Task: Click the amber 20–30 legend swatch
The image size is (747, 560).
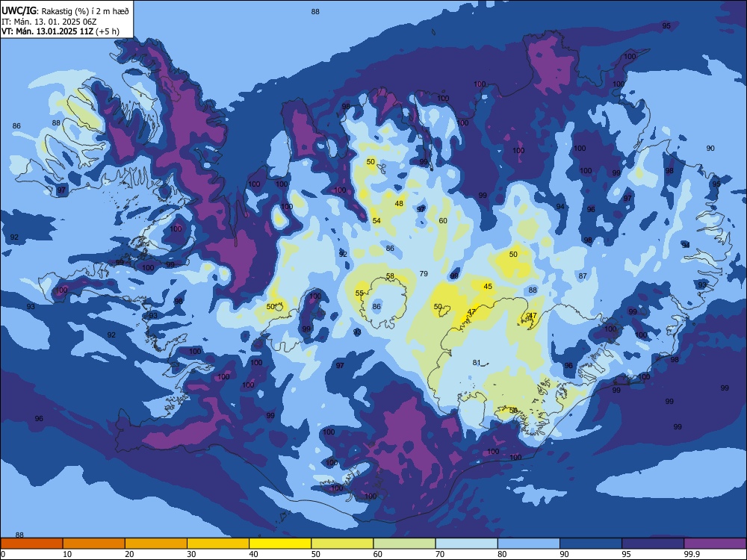Action: click(x=156, y=544)
